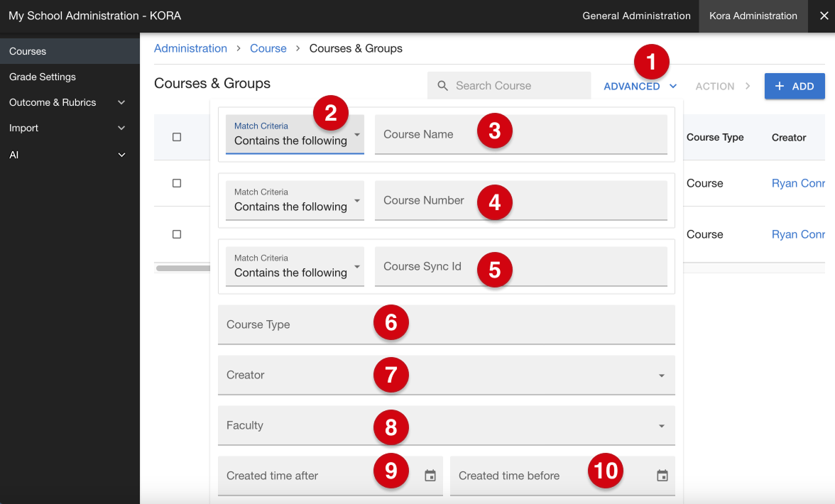
Task: Click the horizontal table scrollbar
Action: [x=182, y=268]
